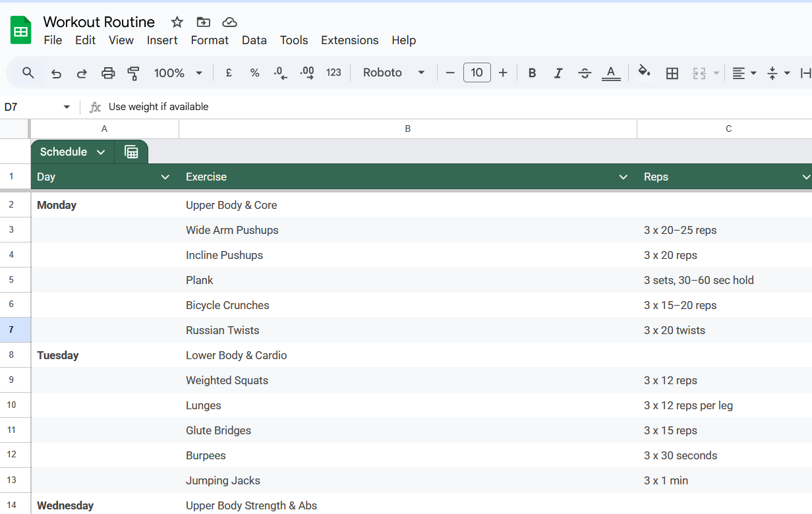Screen dimensions: 812x514
Task: Open the borders tool
Action: tap(672, 73)
